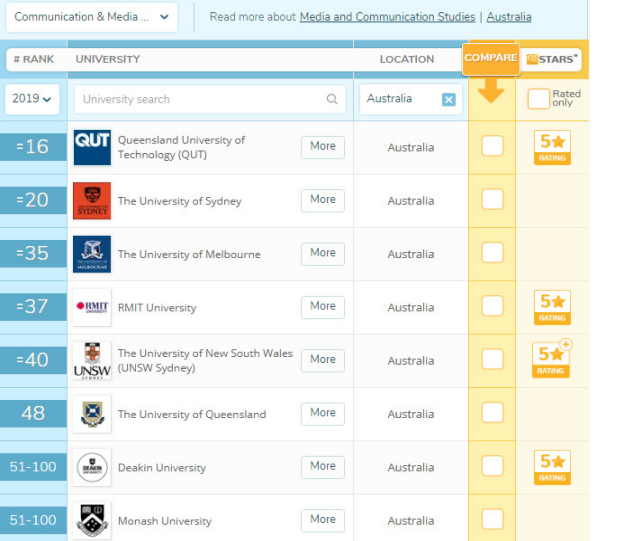Click into the University search field
625x541 pixels.
(x=205, y=99)
